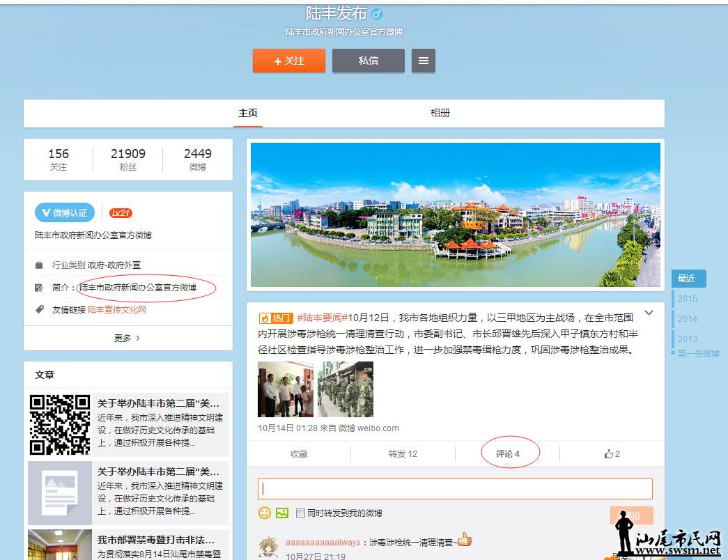View the 156 关注 following count

coord(59,160)
